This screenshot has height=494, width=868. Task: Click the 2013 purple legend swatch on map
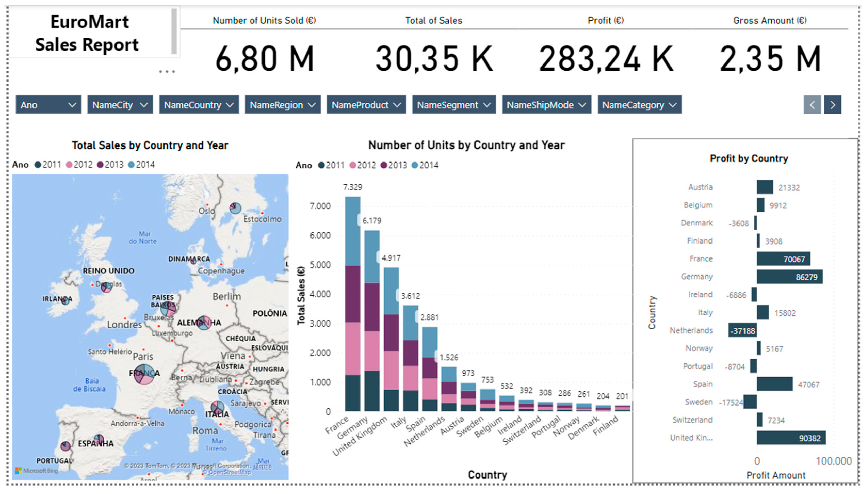[100, 165]
